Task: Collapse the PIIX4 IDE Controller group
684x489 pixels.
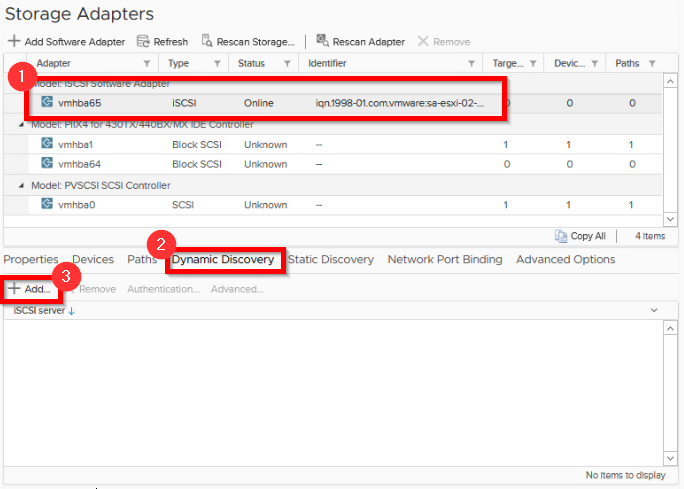Action: click(x=21, y=125)
